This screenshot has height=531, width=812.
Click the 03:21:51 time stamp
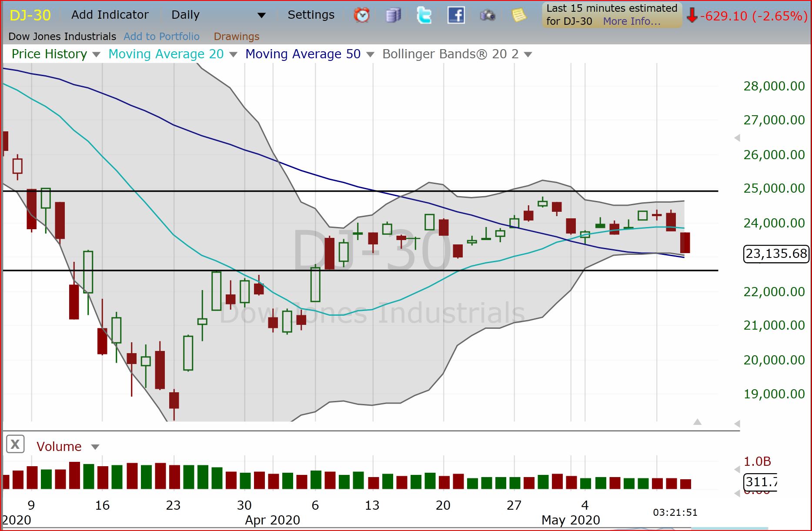click(x=675, y=512)
